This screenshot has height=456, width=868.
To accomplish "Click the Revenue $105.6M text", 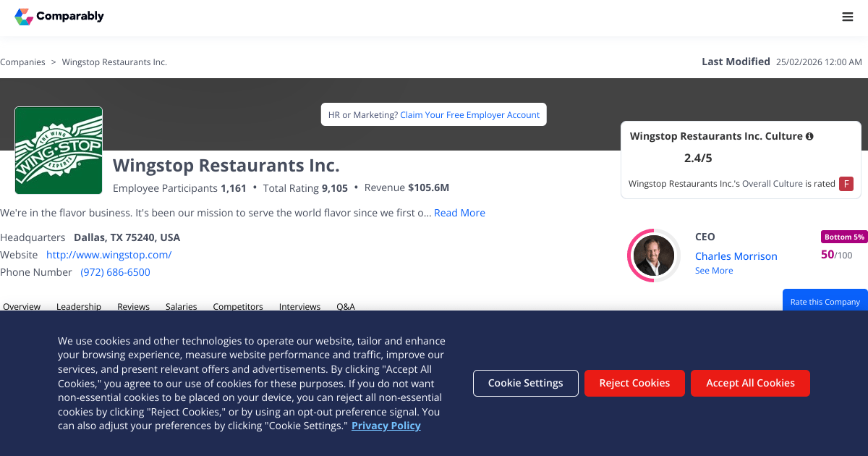I will [407, 188].
